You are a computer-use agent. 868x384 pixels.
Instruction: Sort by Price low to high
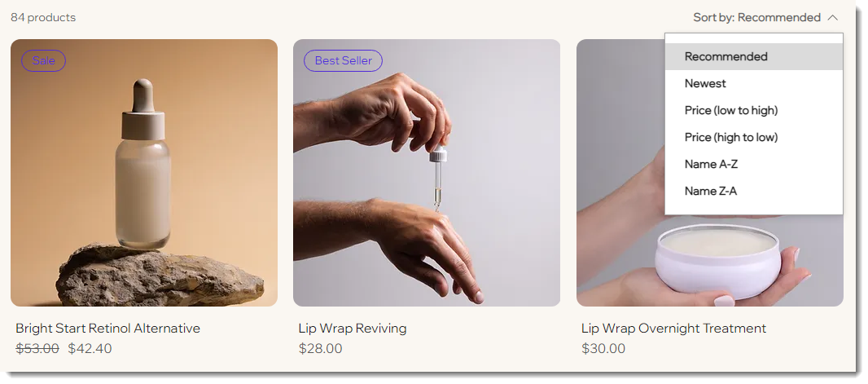754,110
